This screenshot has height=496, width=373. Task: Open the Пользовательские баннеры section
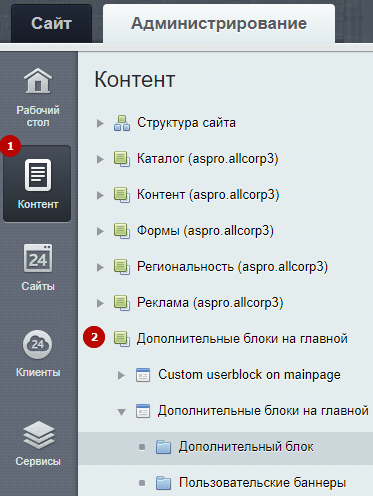(x=262, y=483)
